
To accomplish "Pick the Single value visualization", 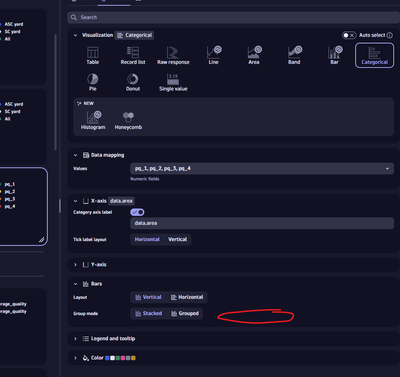I will (x=173, y=82).
